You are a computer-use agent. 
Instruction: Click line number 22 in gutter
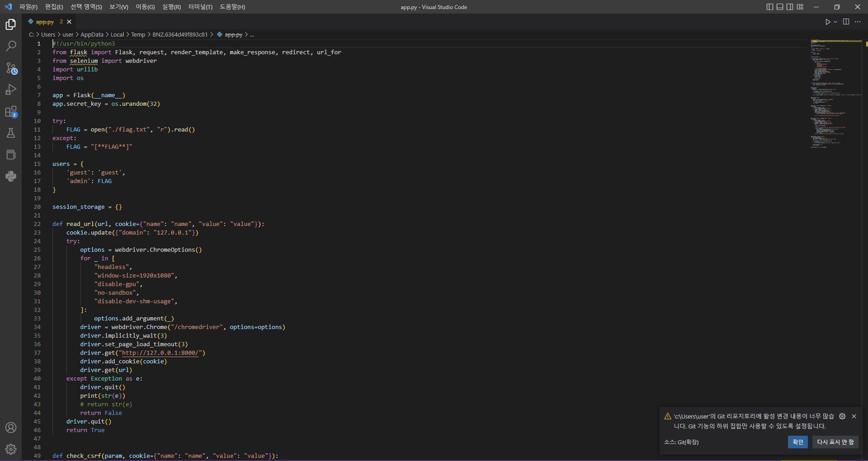click(x=37, y=224)
